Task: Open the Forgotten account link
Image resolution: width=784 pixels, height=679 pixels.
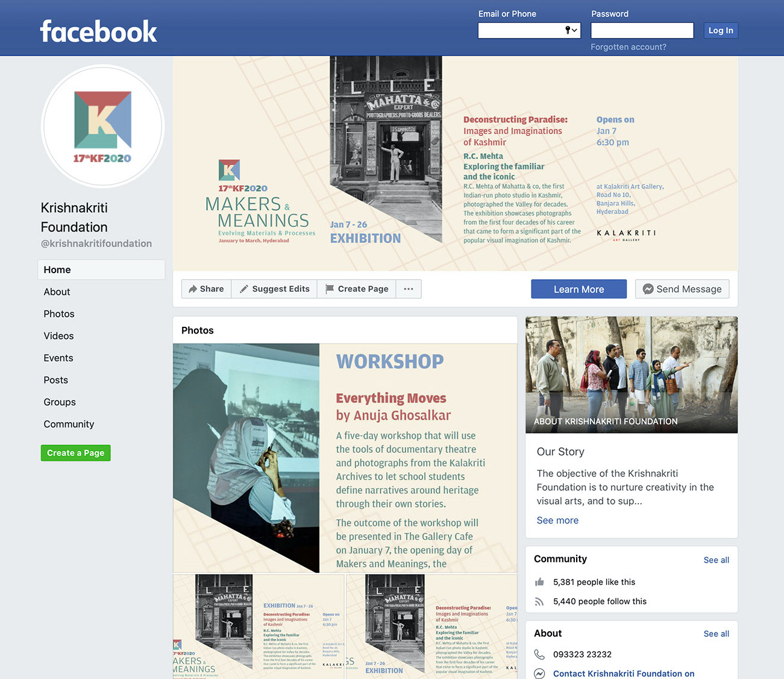Action: [628, 47]
